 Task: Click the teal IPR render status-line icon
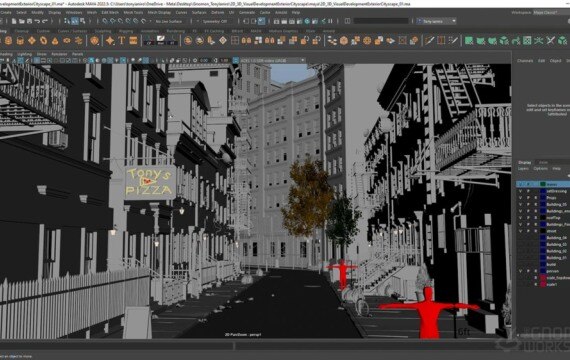[307, 21]
